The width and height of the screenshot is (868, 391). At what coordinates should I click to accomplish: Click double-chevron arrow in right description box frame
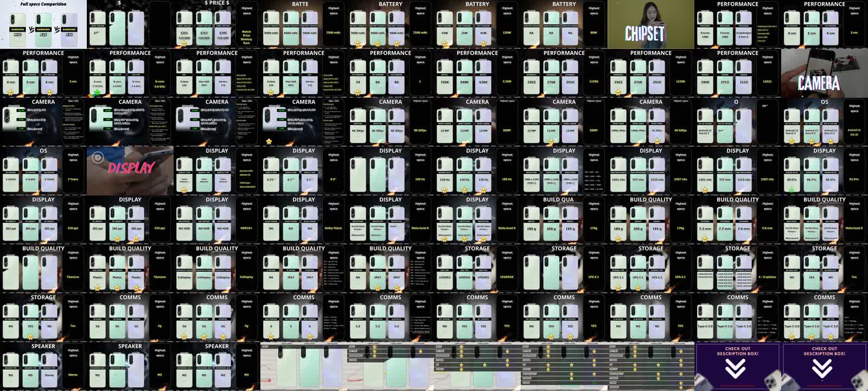coord(822,369)
